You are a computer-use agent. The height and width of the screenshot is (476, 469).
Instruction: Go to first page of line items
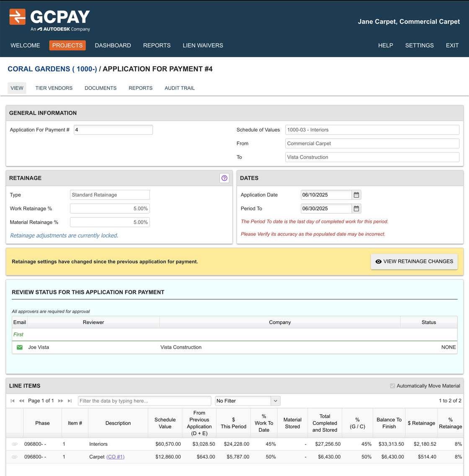13,401
